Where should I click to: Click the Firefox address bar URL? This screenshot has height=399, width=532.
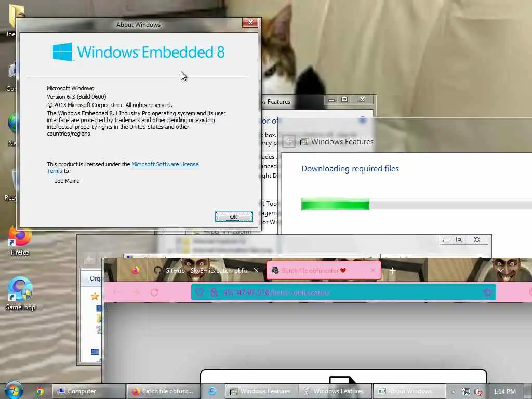(276, 292)
